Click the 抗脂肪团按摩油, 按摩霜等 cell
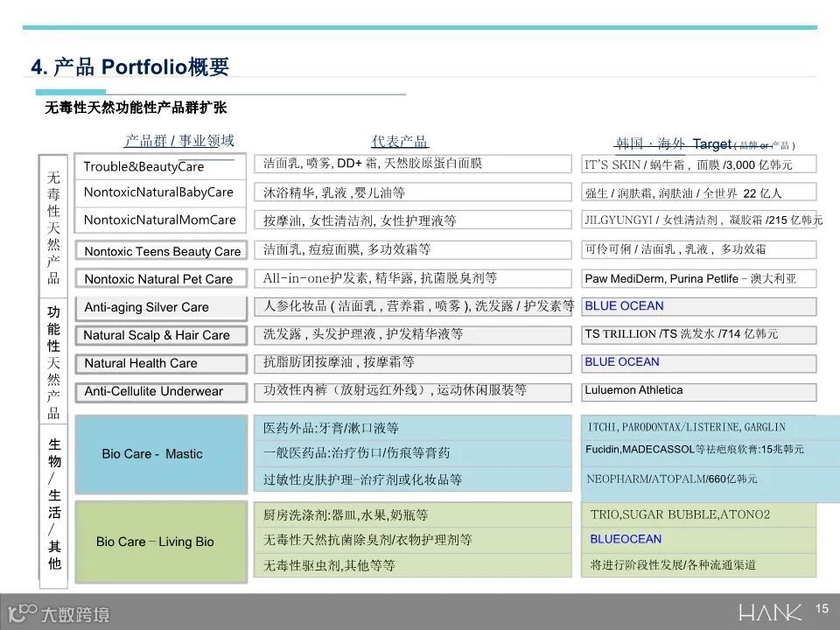The width and height of the screenshot is (840, 630). click(412, 362)
